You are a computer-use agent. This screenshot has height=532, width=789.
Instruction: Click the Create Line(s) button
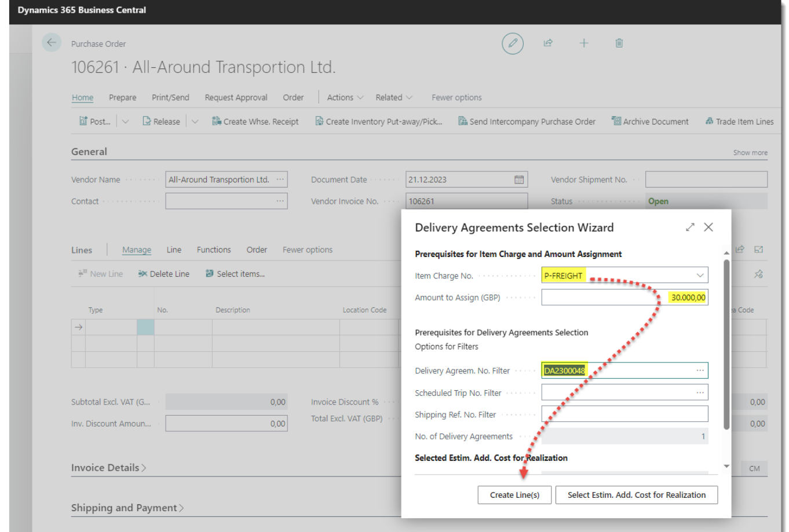click(x=514, y=495)
